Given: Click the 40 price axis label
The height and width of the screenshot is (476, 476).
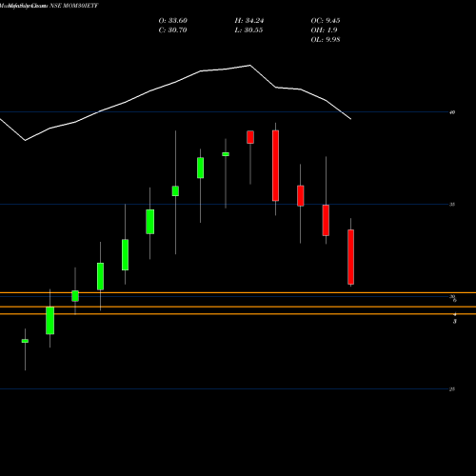Looking at the screenshot, I should tap(452, 112).
